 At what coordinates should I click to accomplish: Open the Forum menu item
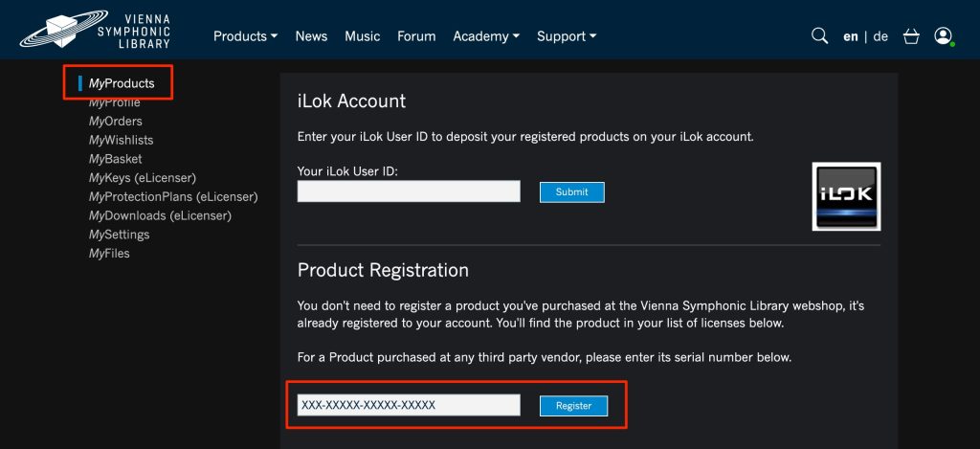pos(416,36)
